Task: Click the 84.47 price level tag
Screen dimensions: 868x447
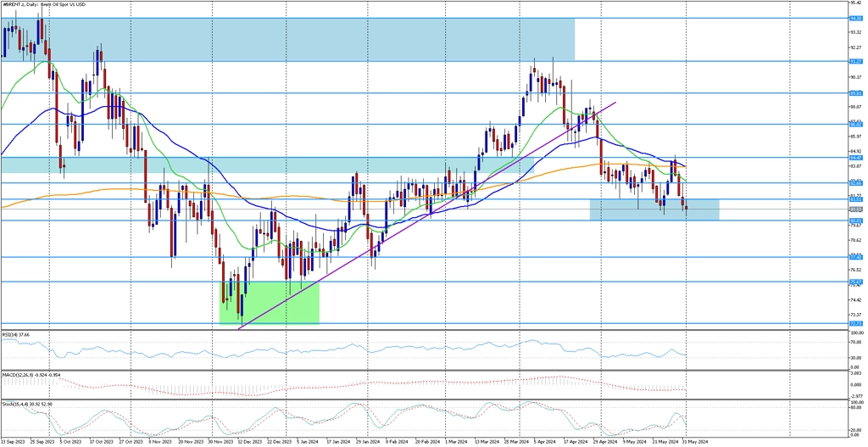Action: pos(856,157)
